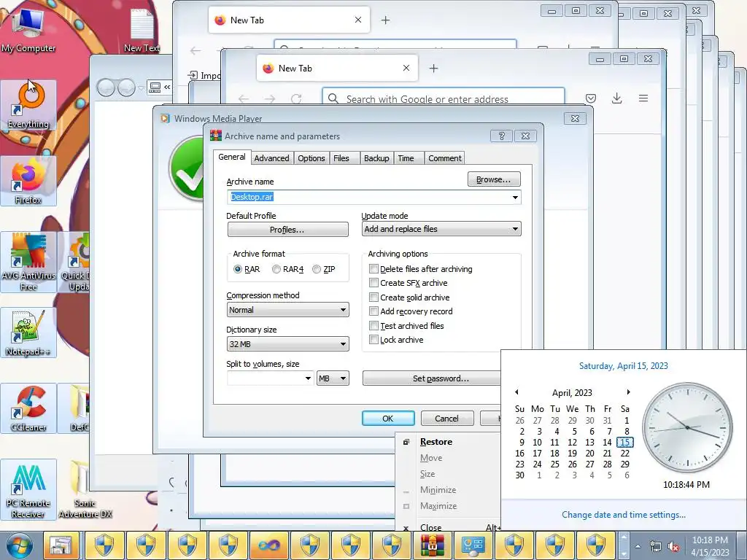Viewport: 747px width, 560px height.
Task: Enable Delete files after archiving
Action: [421, 269]
